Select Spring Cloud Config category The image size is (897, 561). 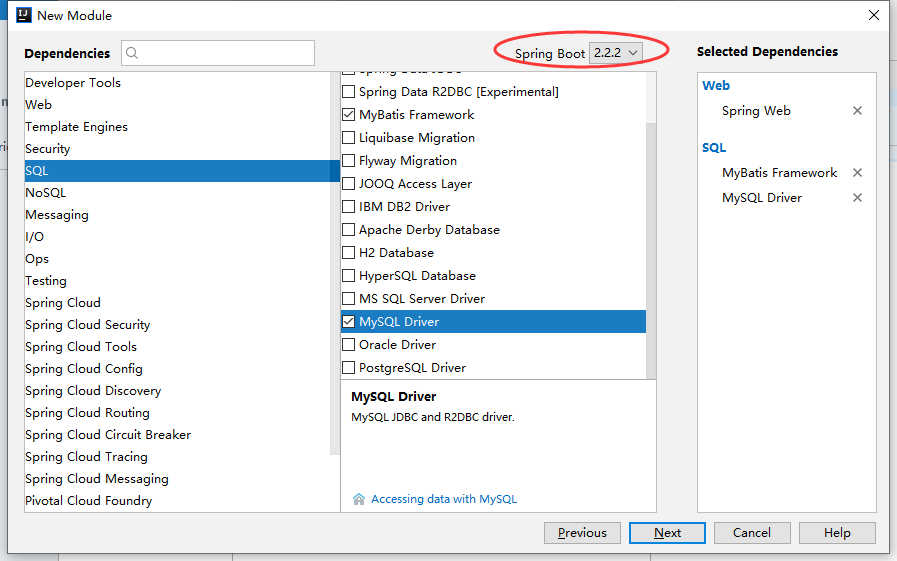click(177, 369)
